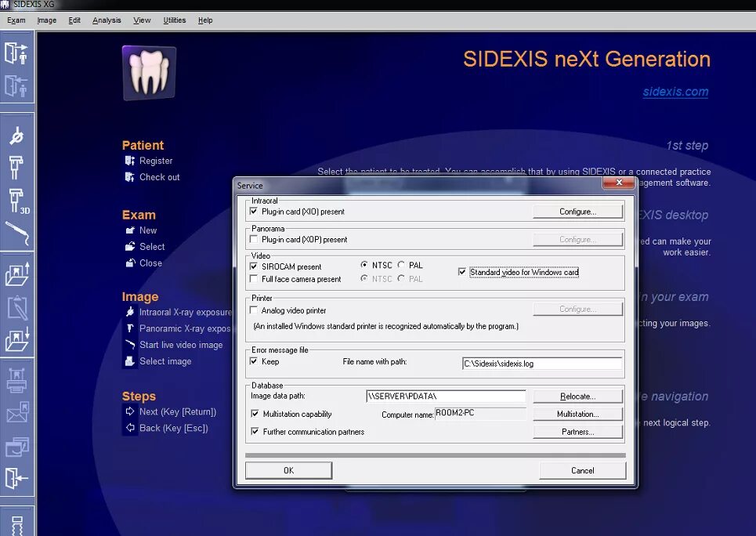Click the open exam folder toolbar icon
Screen dimensions: 756x536
[17, 274]
